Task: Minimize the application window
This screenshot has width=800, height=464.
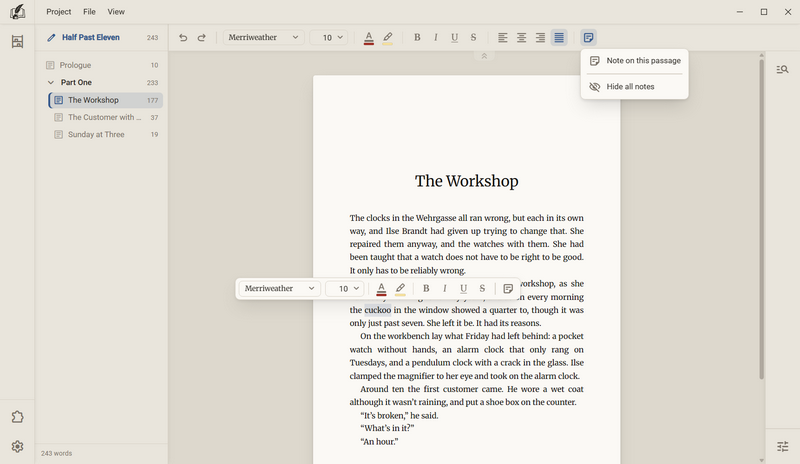Action: 740,12
